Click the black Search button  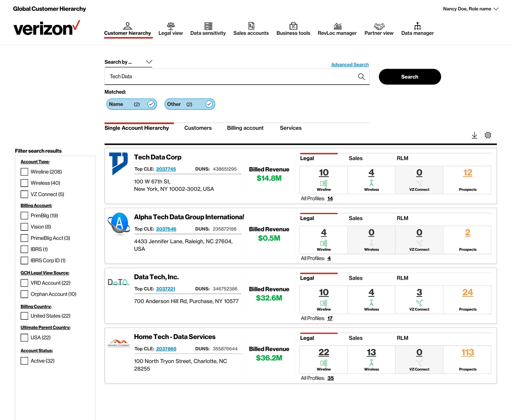click(x=410, y=77)
